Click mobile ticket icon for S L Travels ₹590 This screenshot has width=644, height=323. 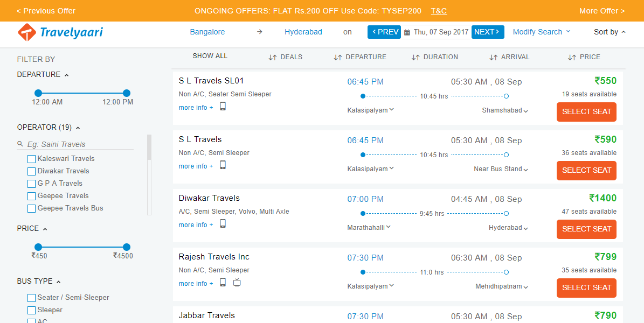pyautogui.click(x=223, y=165)
